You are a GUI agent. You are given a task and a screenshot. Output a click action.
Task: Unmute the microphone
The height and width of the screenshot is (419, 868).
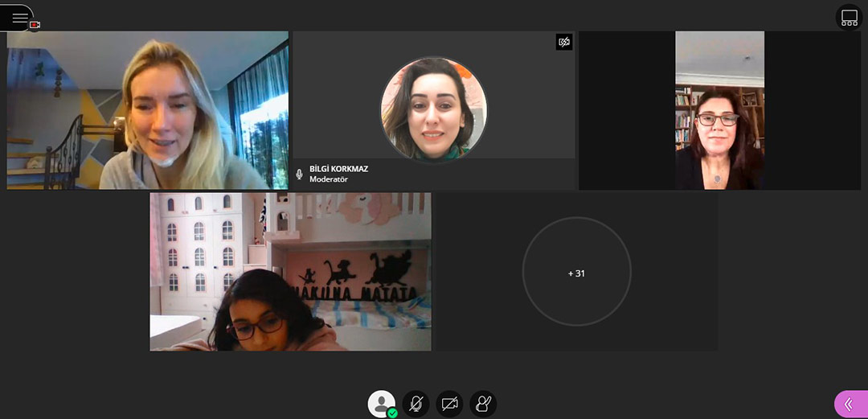[416, 403]
